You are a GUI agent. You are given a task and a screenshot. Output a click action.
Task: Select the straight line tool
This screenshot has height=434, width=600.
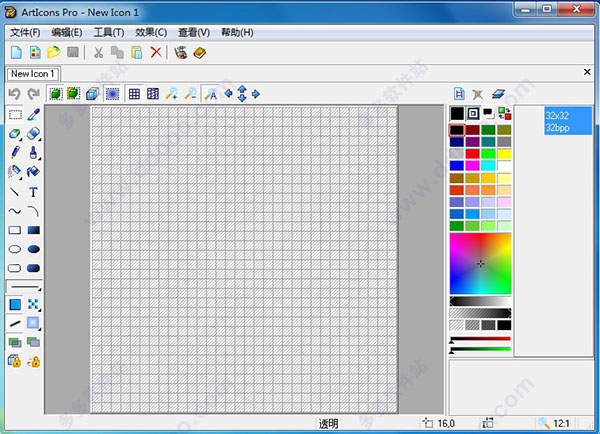coord(15,191)
